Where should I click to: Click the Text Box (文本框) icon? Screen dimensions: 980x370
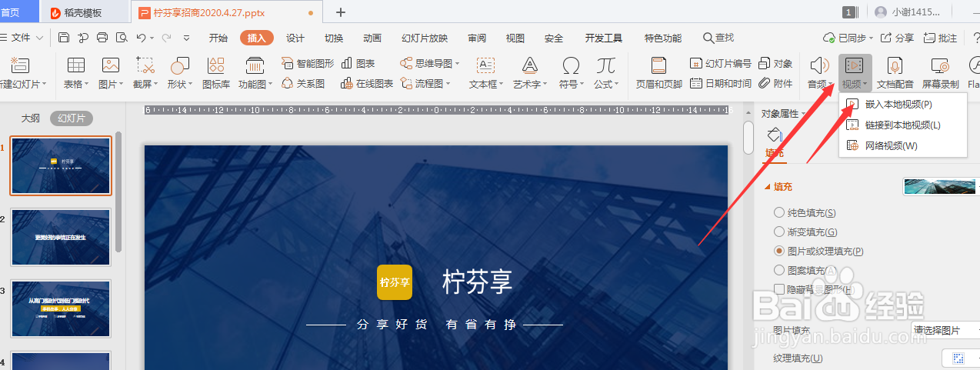(485, 65)
